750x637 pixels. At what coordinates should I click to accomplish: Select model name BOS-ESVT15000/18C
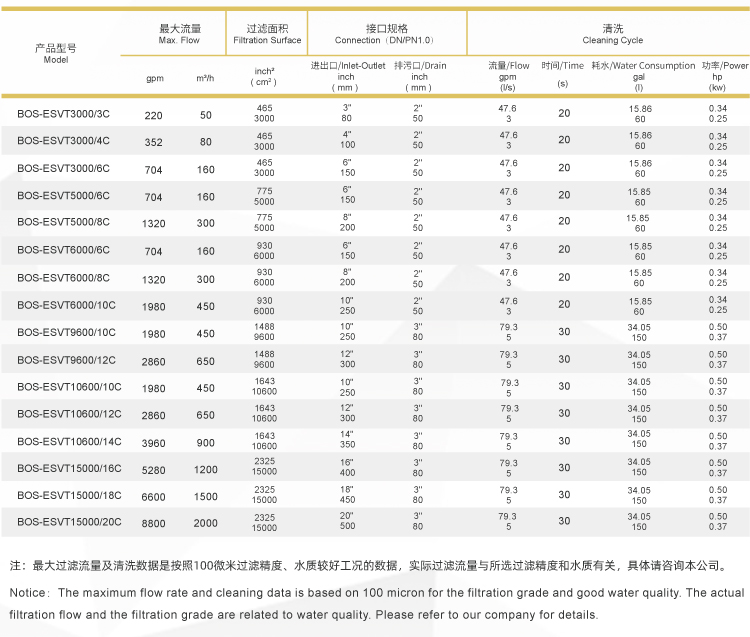point(69,495)
